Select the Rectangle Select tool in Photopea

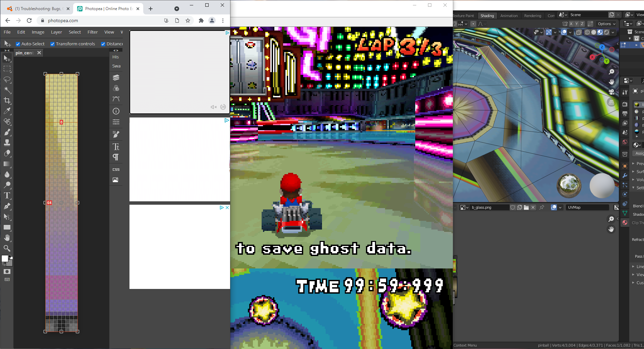7,69
